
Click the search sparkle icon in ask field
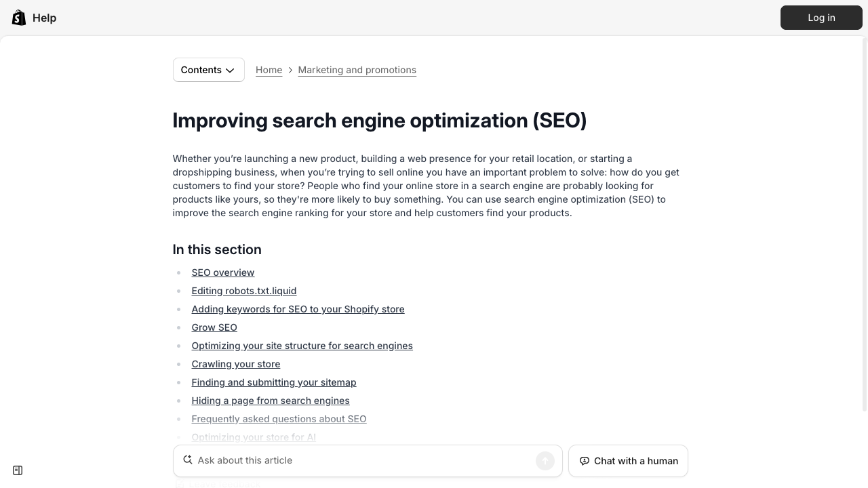(x=188, y=460)
